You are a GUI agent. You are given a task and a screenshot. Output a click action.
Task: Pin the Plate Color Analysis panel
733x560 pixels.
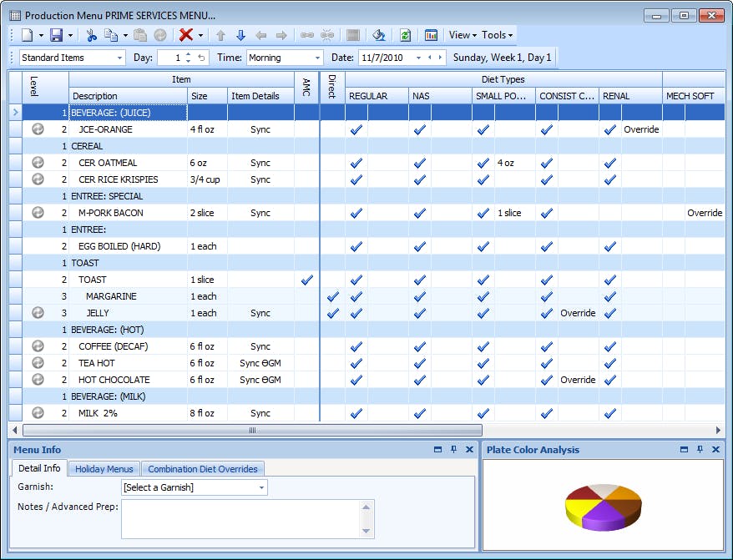click(x=700, y=449)
